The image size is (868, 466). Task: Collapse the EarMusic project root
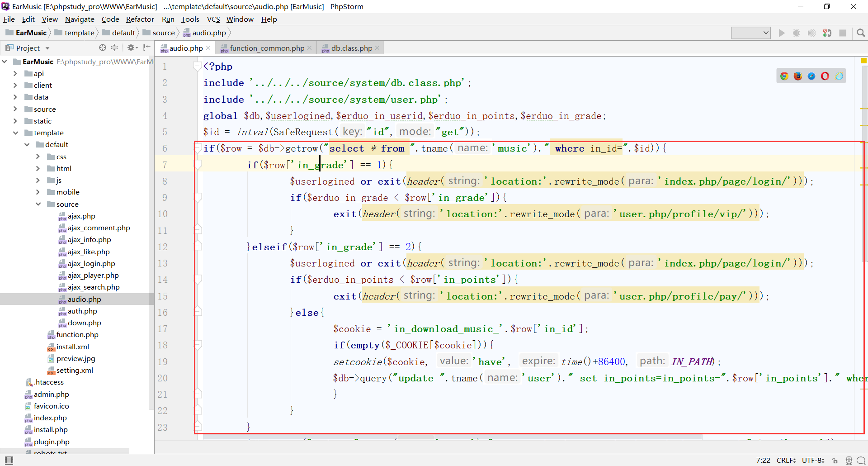click(x=4, y=62)
